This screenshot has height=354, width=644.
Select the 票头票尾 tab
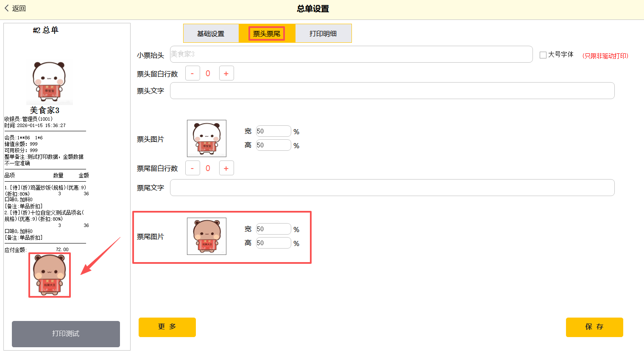267,34
